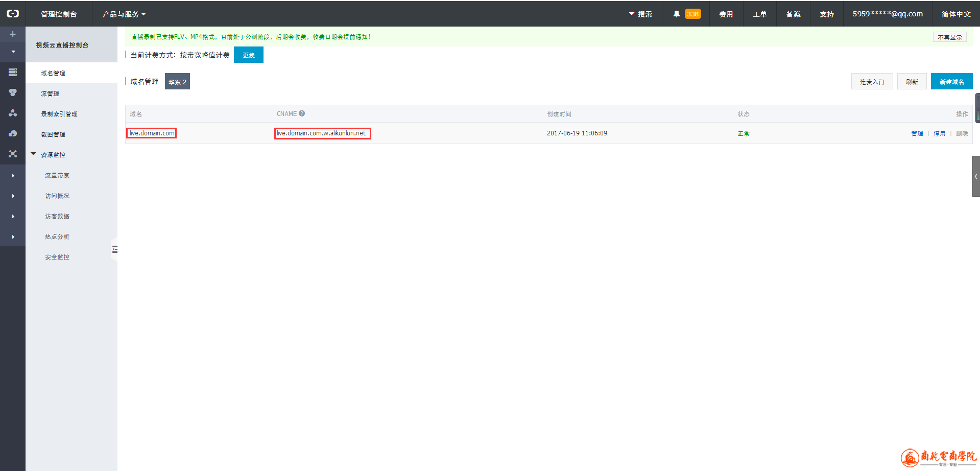Open notifications bell with 338 badge
Screen dimensions: 980x471
point(686,14)
